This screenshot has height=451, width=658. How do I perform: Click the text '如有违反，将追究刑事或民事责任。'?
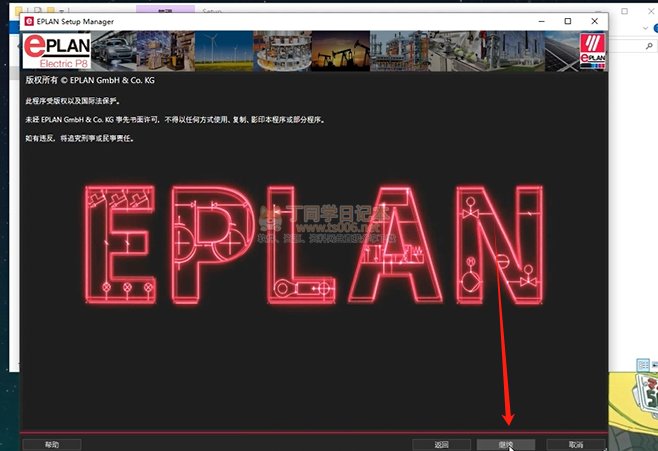[80, 138]
